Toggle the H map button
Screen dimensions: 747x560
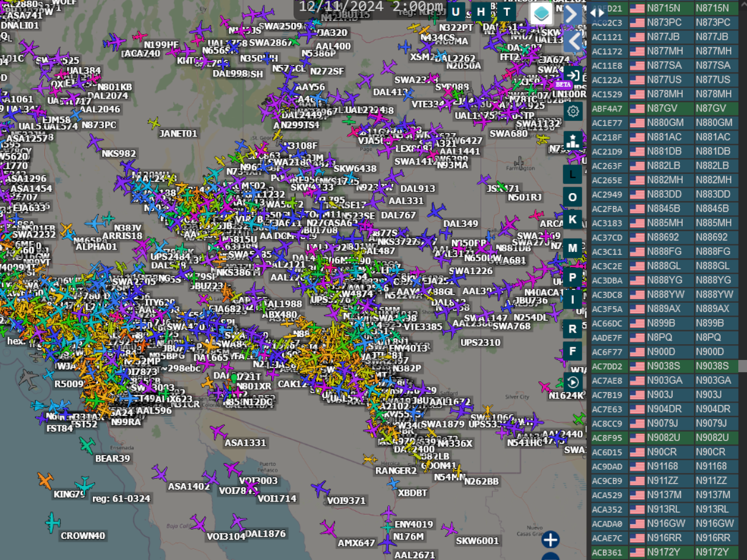tap(481, 12)
